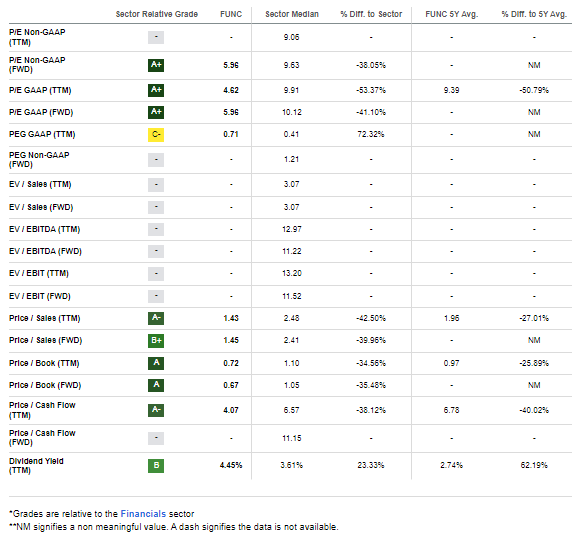Screen dimensions: 583x539
Task: Select the P/E GAAP (TTM) row label
Action: click(40, 90)
